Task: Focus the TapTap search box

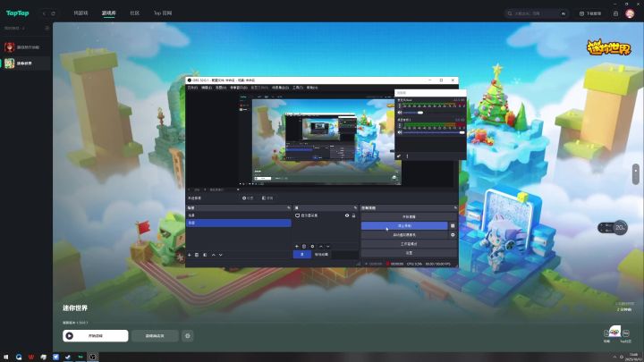Action: [x=537, y=13]
